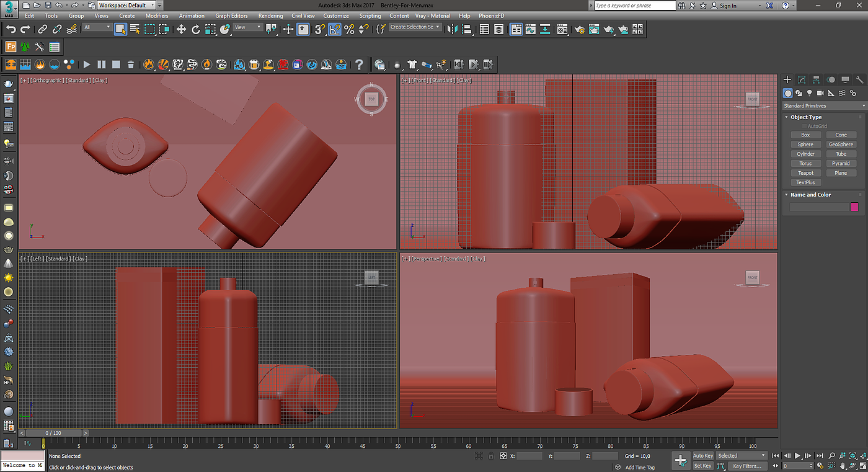Toggle the Angle Snap button
This screenshot has height=472, width=868.
[x=335, y=29]
